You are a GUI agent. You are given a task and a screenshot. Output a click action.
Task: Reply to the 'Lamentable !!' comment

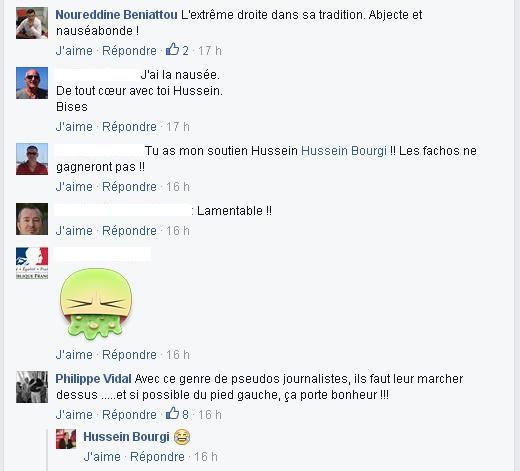[x=129, y=231]
